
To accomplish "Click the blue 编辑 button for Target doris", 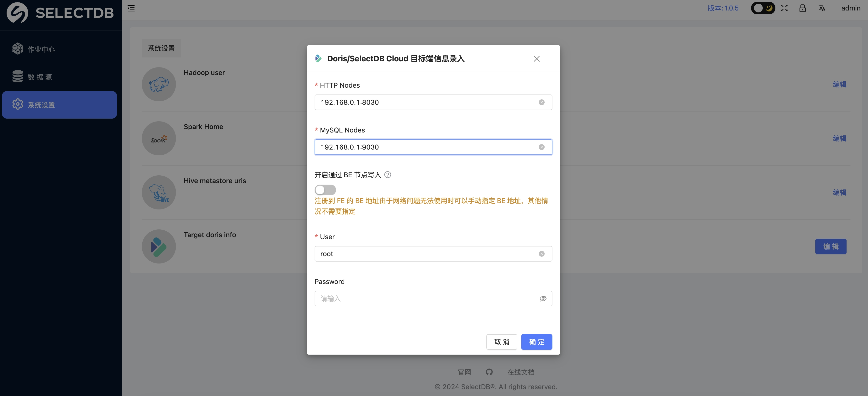I will point(831,246).
